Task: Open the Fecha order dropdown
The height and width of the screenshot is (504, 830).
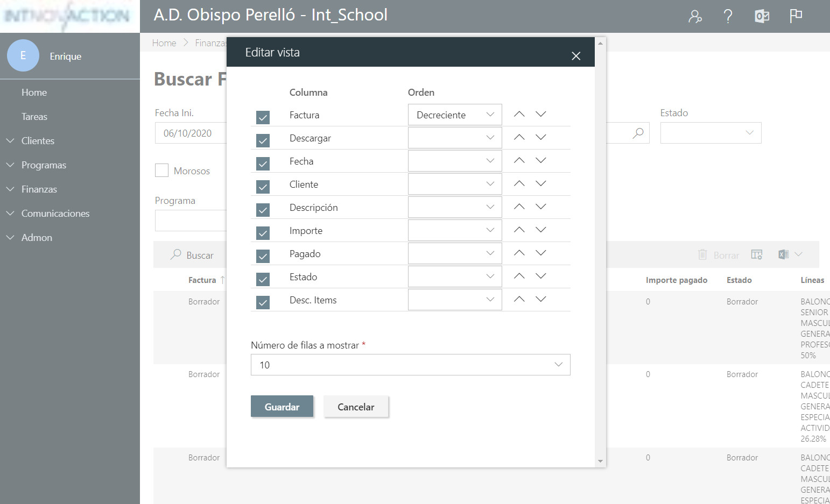Action: (455, 161)
